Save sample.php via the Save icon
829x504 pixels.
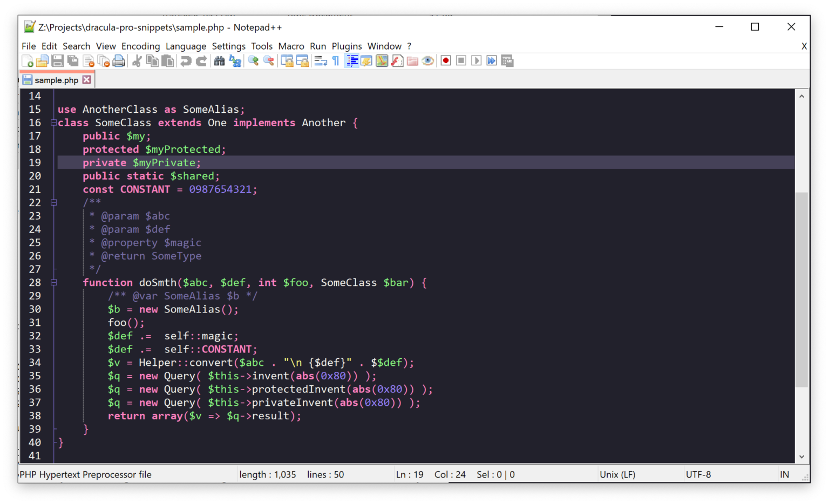pos(57,60)
